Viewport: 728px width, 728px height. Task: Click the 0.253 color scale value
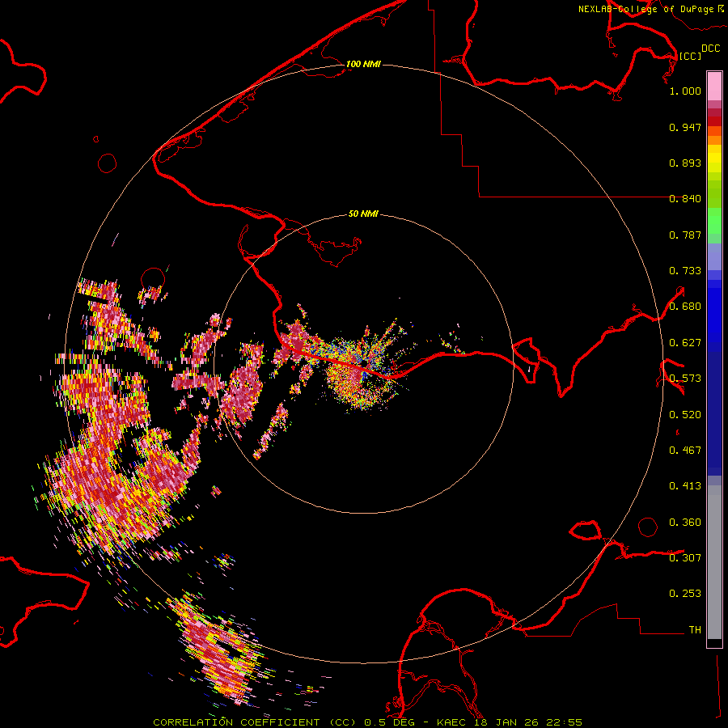[685, 594]
